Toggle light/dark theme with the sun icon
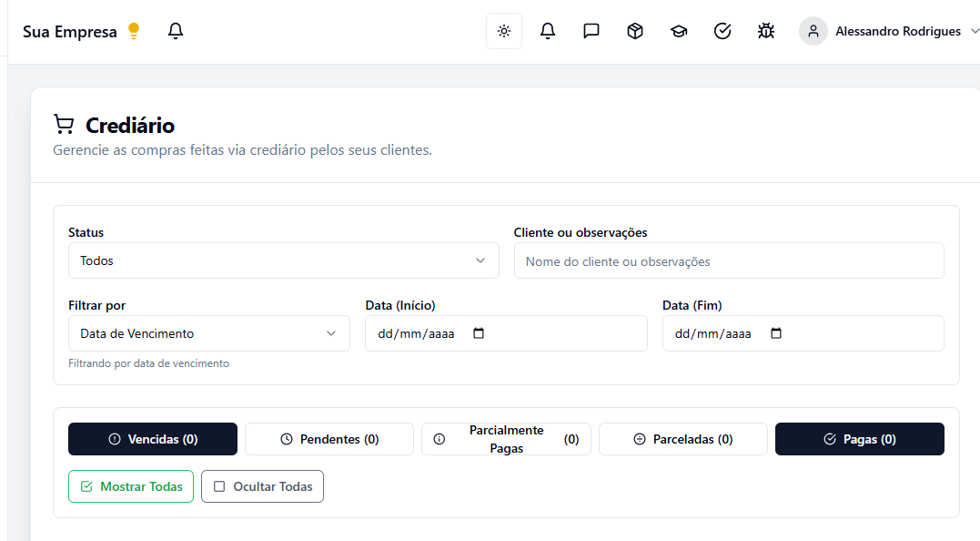The height and width of the screenshot is (541, 980). pyautogui.click(x=503, y=30)
